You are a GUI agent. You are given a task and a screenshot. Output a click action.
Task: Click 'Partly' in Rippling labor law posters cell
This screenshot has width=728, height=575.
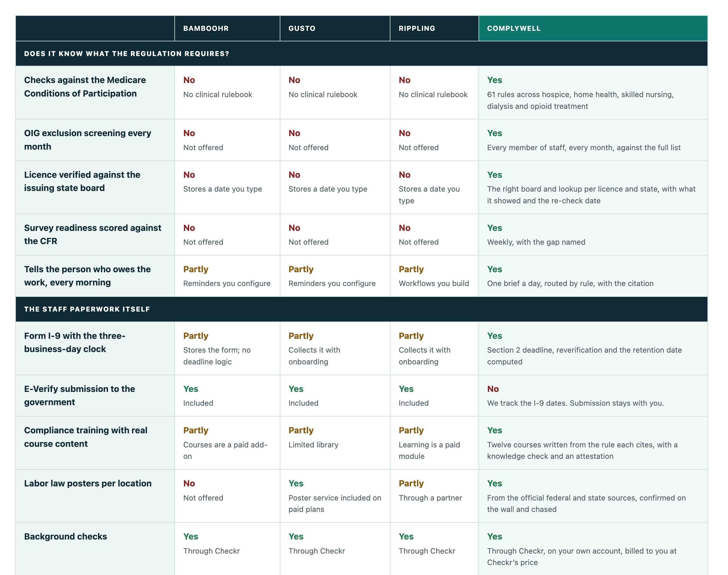(x=411, y=483)
